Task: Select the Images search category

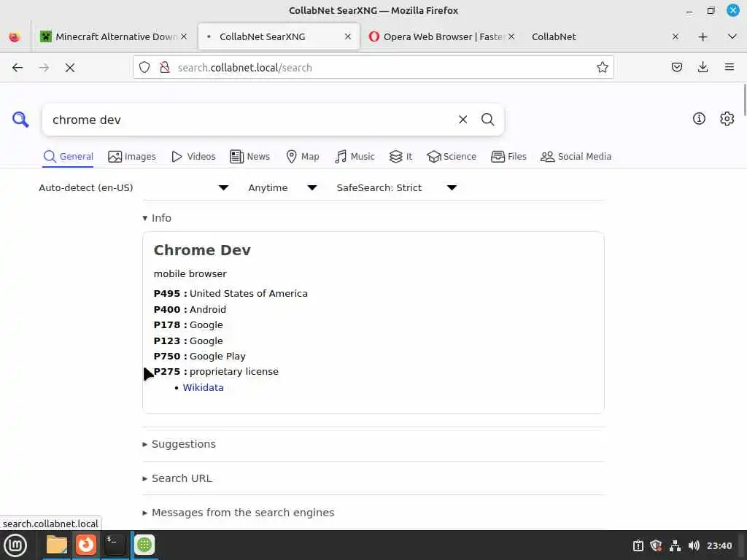Action: click(132, 157)
